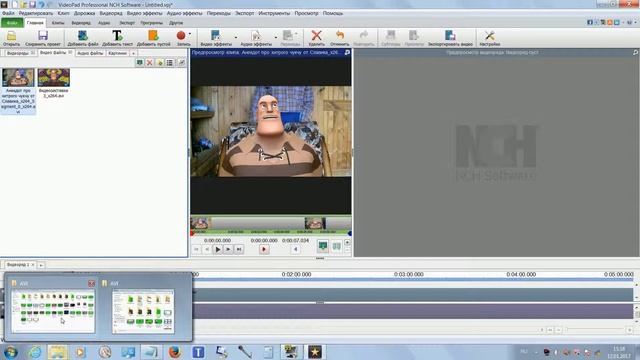Delete clip using red X in bin toolbar
The image size is (640, 360).
pos(149,62)
